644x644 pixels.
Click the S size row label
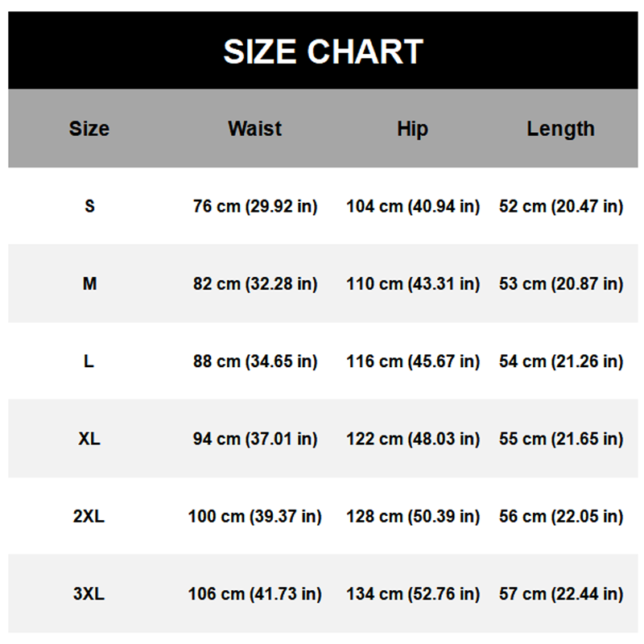tap(89, 206)
